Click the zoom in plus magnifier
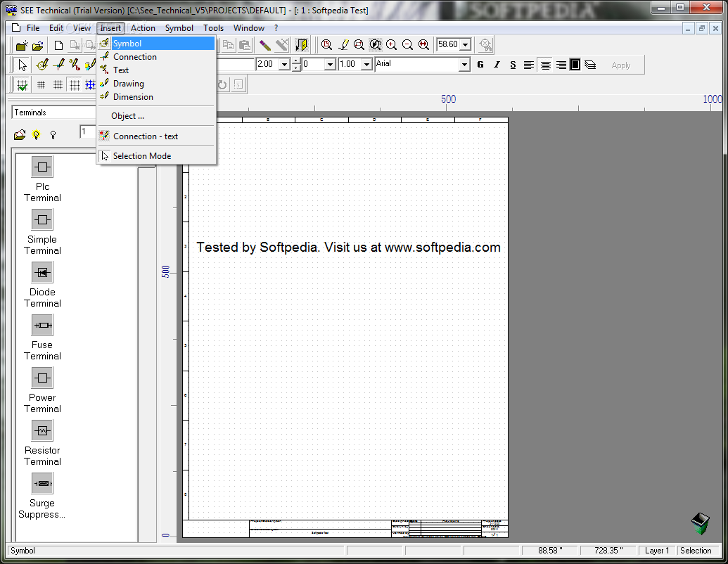The width and height of the screenshot is (728, 564). 391,44
